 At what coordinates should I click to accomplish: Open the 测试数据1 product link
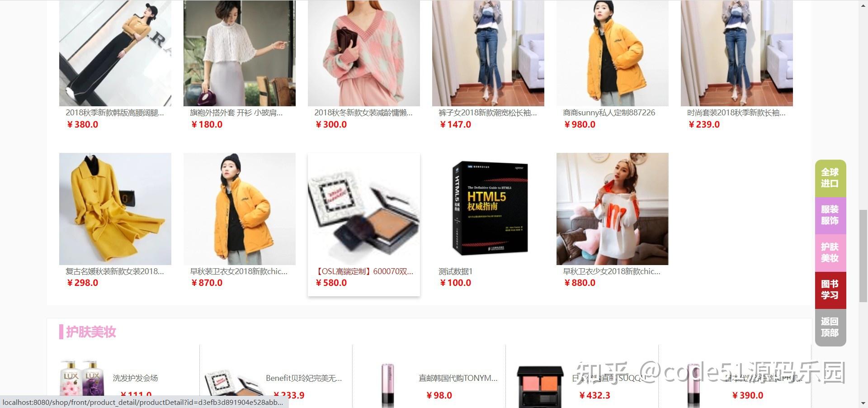pos(455,271)
